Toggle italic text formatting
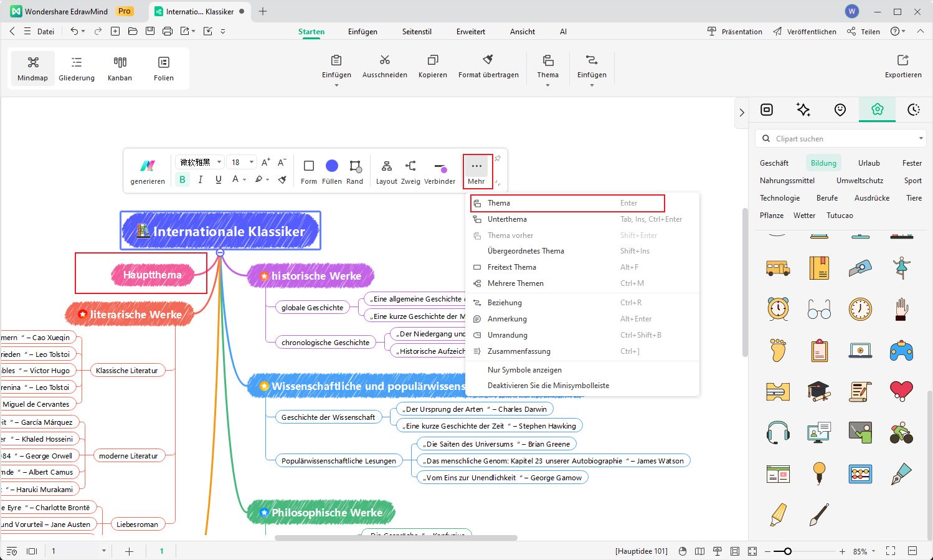 (201, 179)
